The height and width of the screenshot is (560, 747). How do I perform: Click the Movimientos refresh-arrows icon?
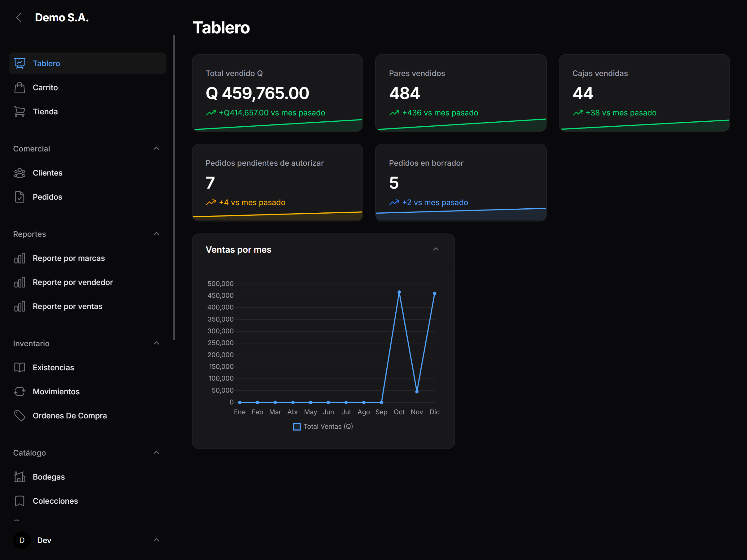20,391
